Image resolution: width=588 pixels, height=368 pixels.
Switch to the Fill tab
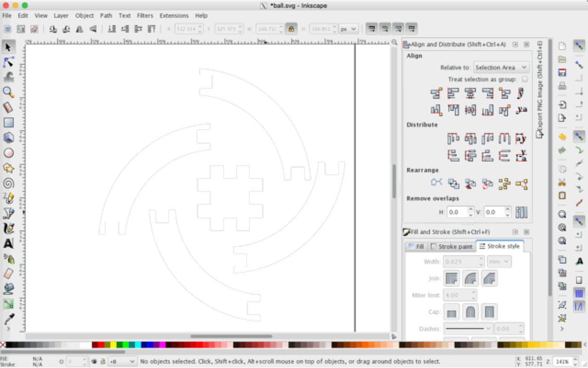tap(416, 247)
